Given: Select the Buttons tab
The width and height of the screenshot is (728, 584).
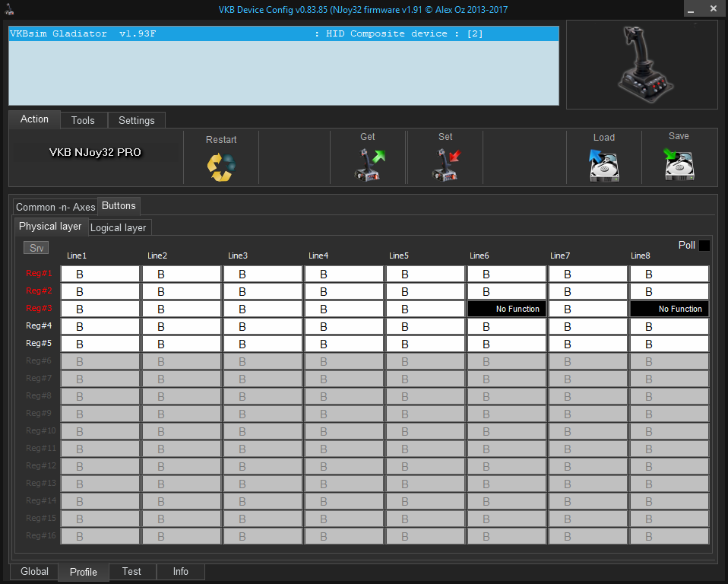Looking at the screenshot, I should click(119, 206).
